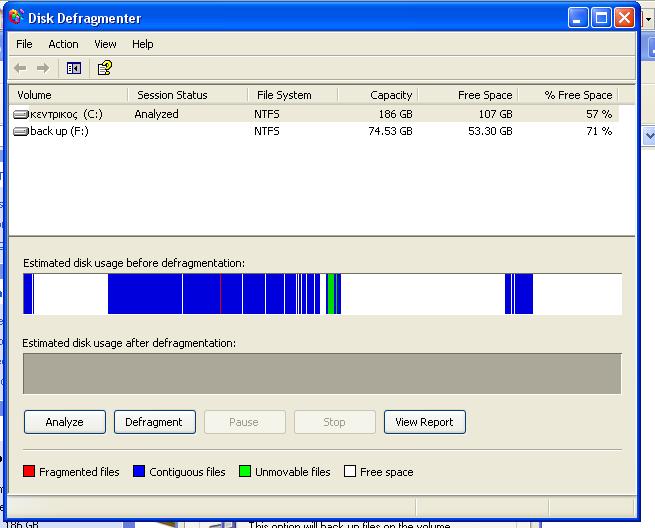Open the Help menu
Viewport: 655px width, 528px height.
point(142,44)
